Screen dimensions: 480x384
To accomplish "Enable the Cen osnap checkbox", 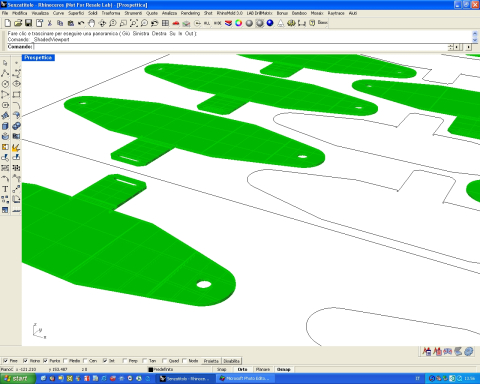I will pyautogui.click(x=85, y=361).
